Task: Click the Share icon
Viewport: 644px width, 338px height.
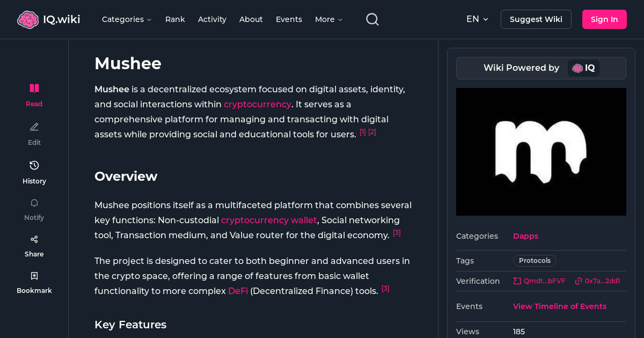Action: click(x=34, y=239)
